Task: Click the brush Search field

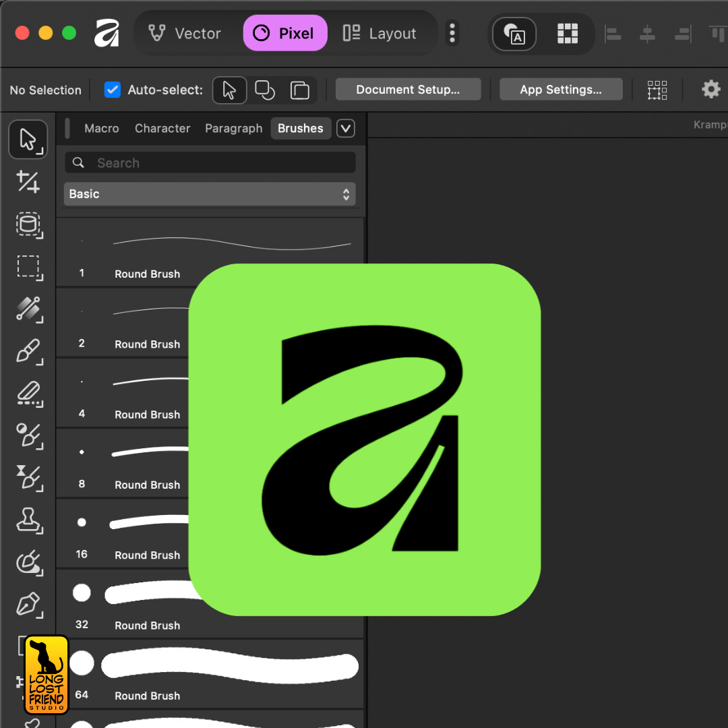Action: tap(210, 162)
